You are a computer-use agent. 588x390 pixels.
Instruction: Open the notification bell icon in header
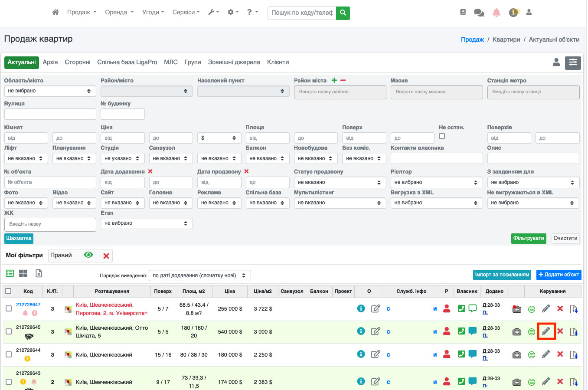click(497, 13)
